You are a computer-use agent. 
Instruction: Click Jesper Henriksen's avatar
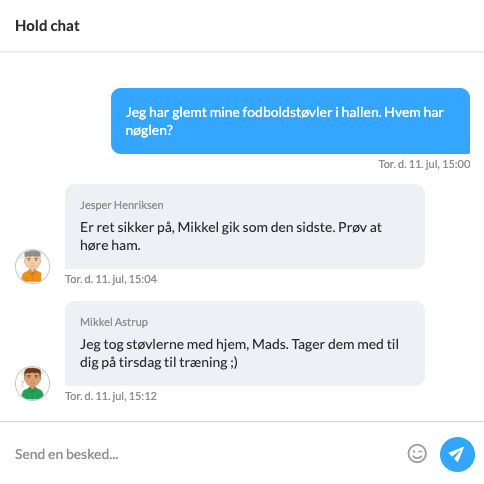[x=32, y=266]
